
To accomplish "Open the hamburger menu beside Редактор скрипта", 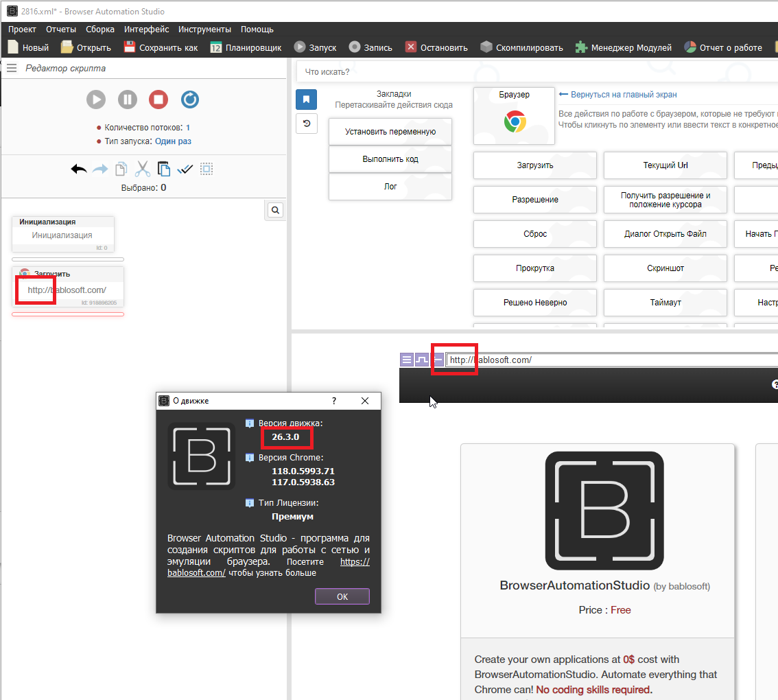I will coord(12,69).
